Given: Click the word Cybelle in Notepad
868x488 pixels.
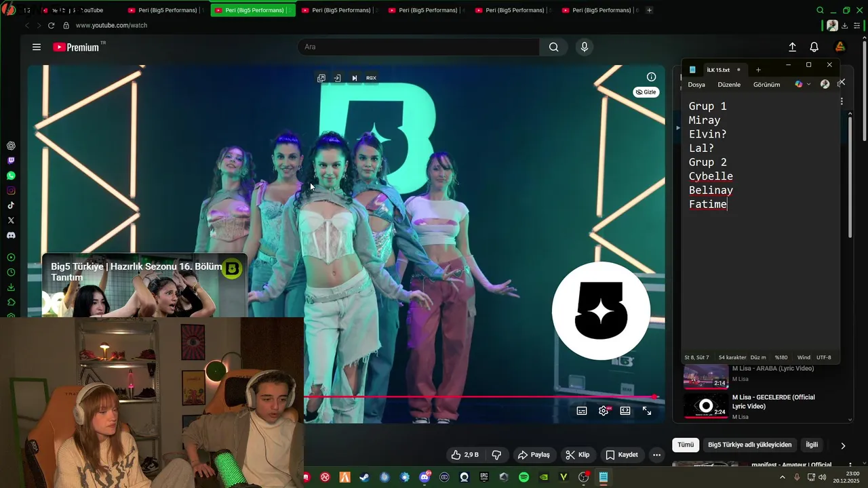Looking at the screenshot, I should click(x=711, y=176).
